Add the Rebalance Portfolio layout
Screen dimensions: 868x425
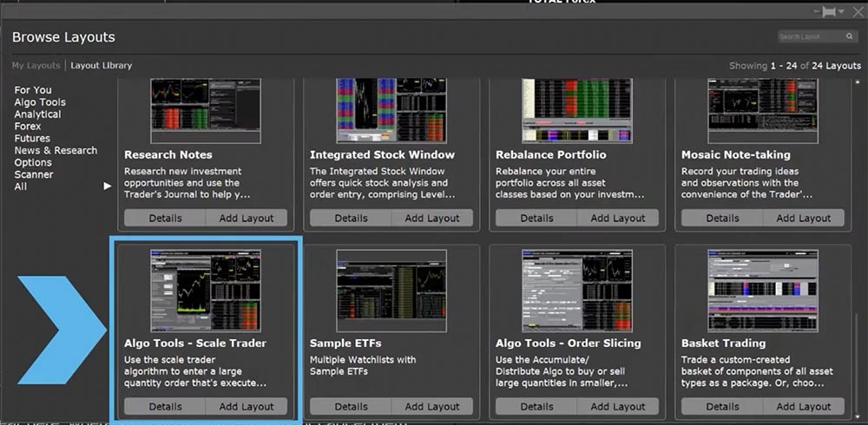(x=618, y=218)
